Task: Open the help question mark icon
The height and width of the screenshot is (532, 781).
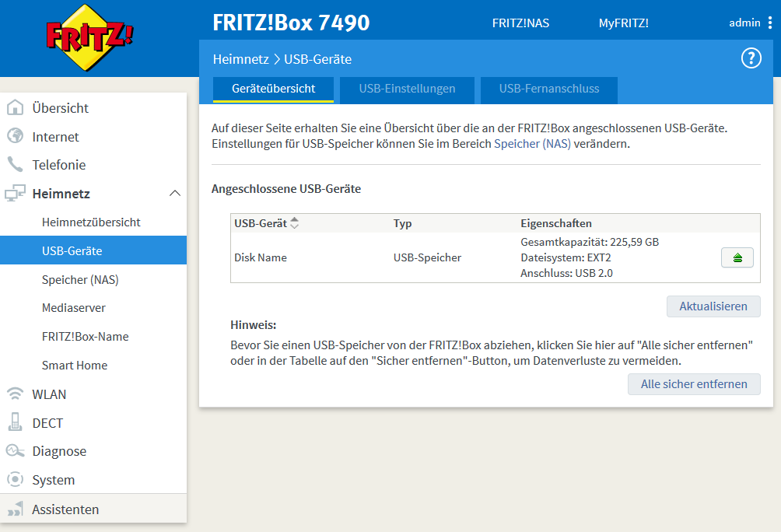Action: tap(751, 58)
